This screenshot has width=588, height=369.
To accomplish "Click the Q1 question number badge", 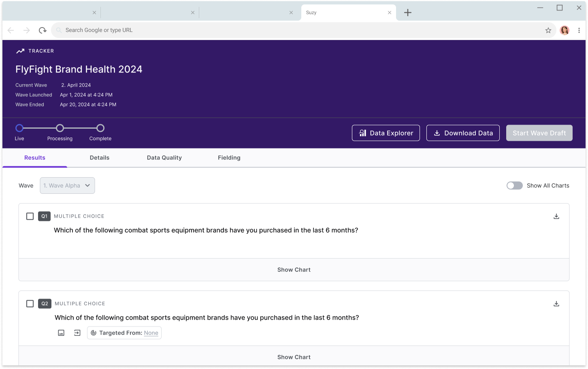I will 44,216.
